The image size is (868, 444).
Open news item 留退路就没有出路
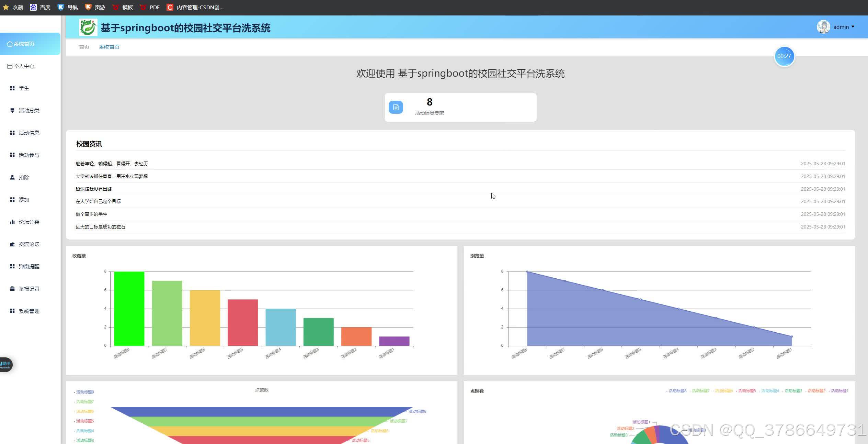(x=93, y=189)
